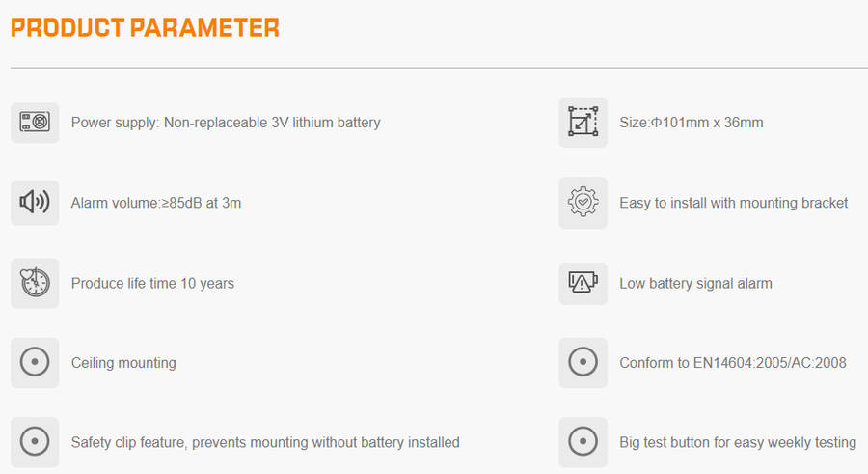This screenshot has width=868, height=474.
Task: Click the Alarm volume ≥85dB text
Action: [x=156, y=203]
